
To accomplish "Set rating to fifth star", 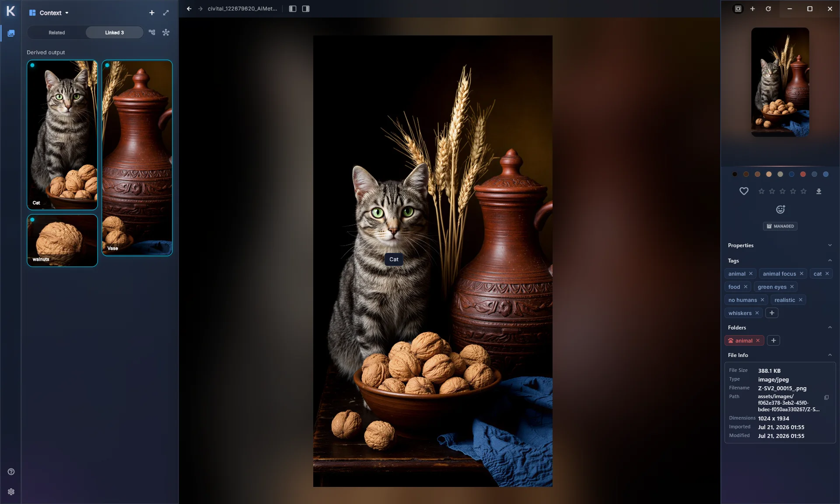I will point(803,191).
